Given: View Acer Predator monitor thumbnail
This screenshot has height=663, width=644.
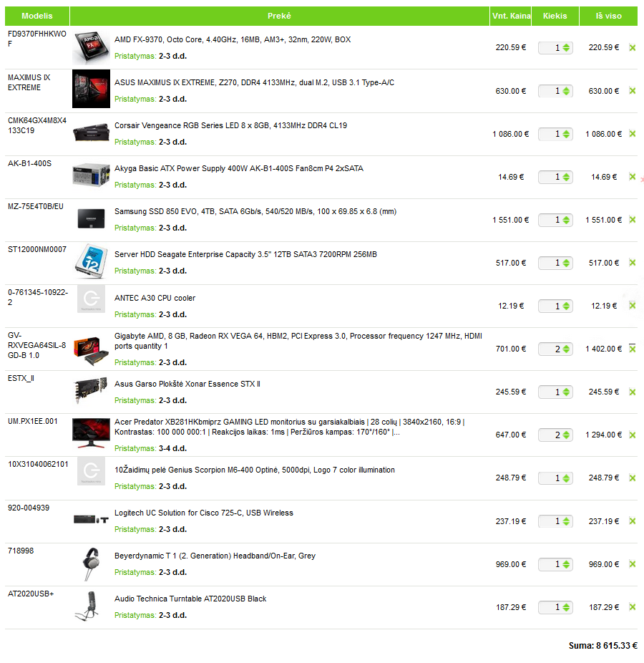Looking at the screenshot, I should coord(91,433).
